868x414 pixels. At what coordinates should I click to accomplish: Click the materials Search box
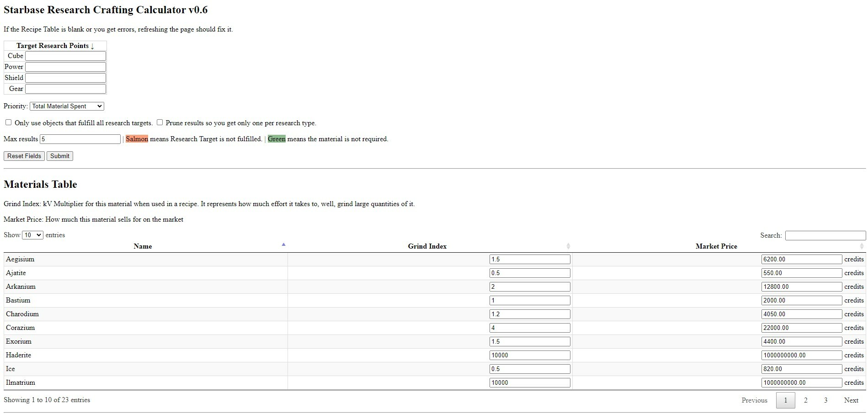(x=825, y=235)
